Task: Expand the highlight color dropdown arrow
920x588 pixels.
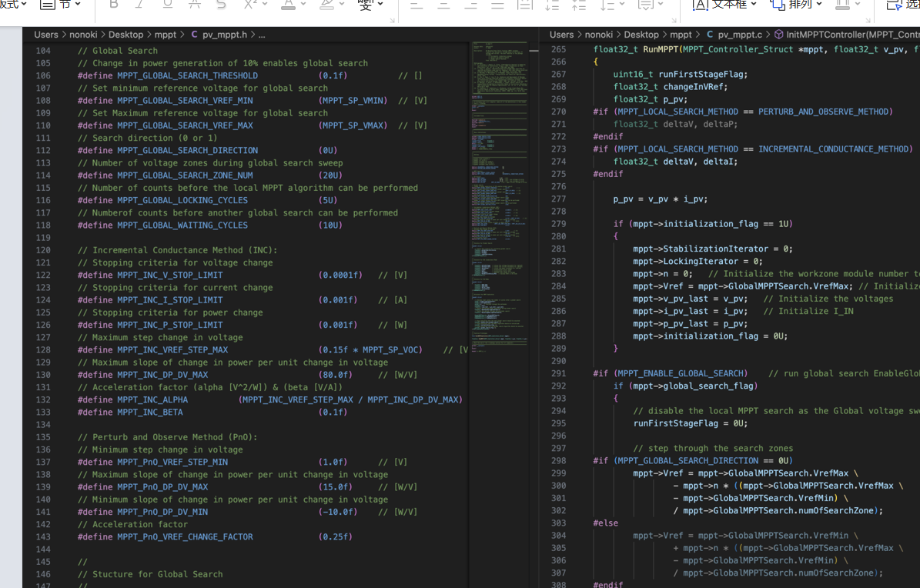Action: click(x=342, y=5)
